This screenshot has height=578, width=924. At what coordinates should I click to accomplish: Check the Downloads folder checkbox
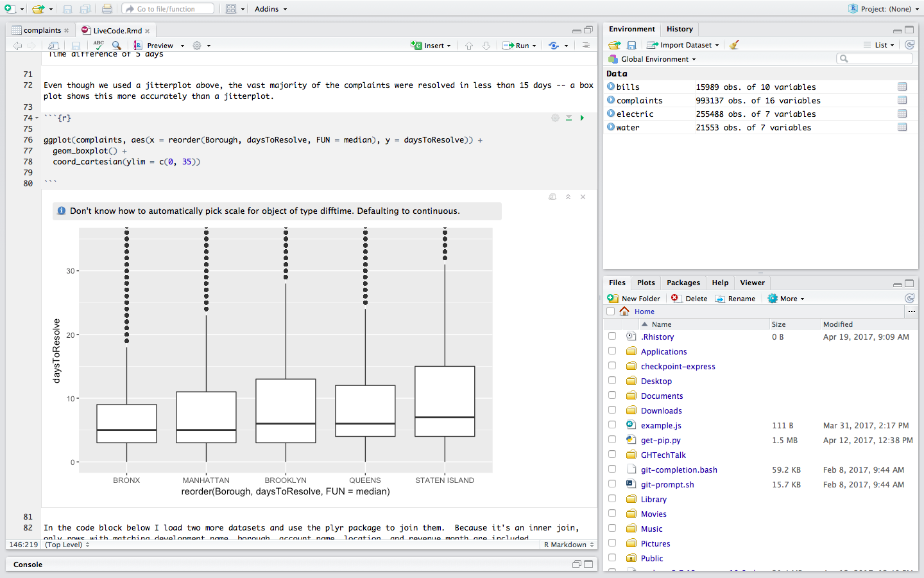pos(612,410)
